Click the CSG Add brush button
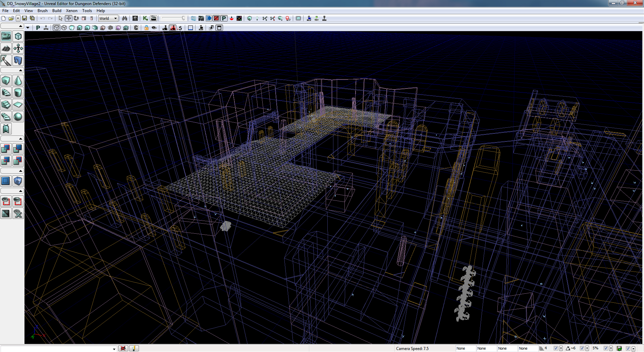This screenshot has height=352, width=644. tap(6, 149)
